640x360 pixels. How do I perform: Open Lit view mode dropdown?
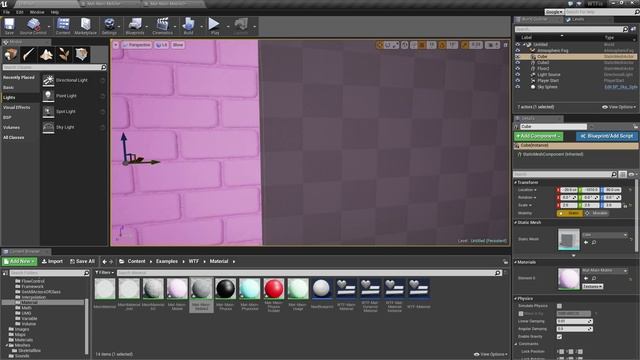coord(162,45)
